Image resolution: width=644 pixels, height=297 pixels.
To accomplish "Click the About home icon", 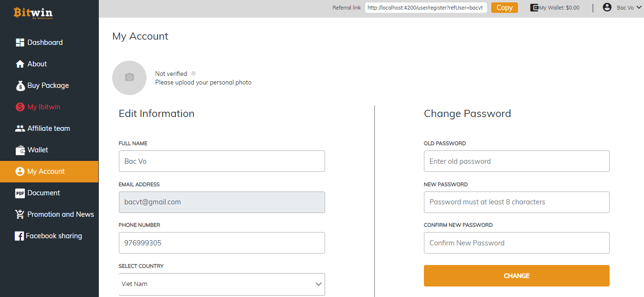I will coord(20,64).
